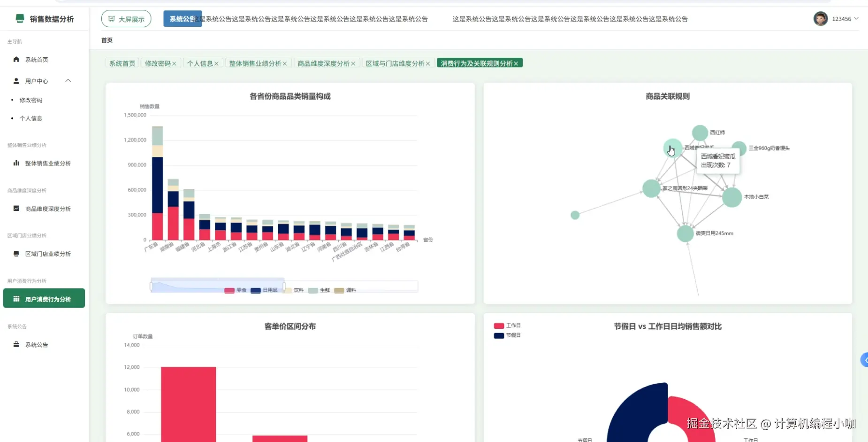Close the 修改密码 tab

[174, 63]
